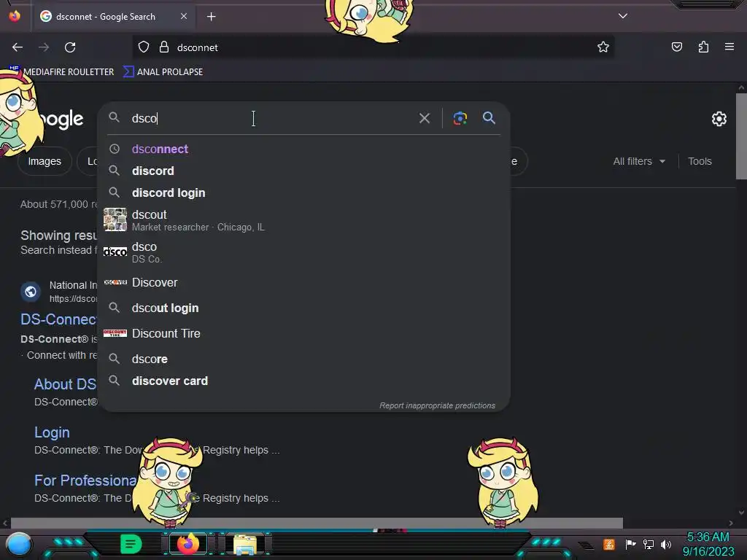
Task: Open the For Professionals sitelink
Action: click(85, 481)
